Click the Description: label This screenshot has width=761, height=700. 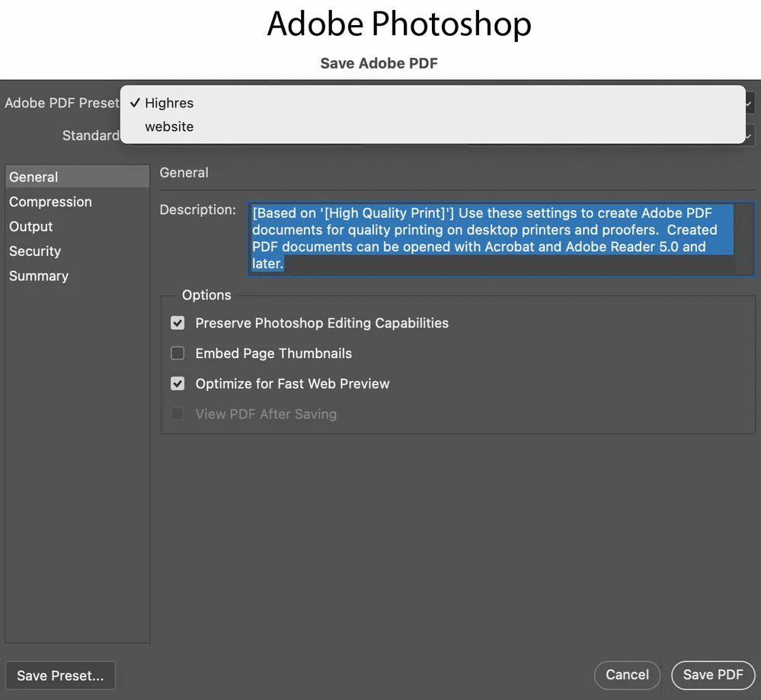(197, 209)
